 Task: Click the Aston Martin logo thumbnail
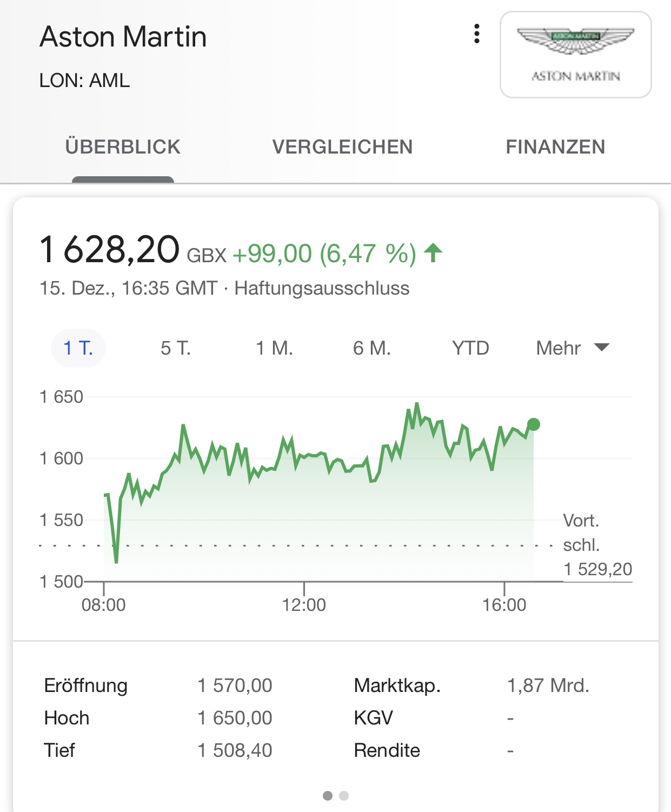click(575, 55)
